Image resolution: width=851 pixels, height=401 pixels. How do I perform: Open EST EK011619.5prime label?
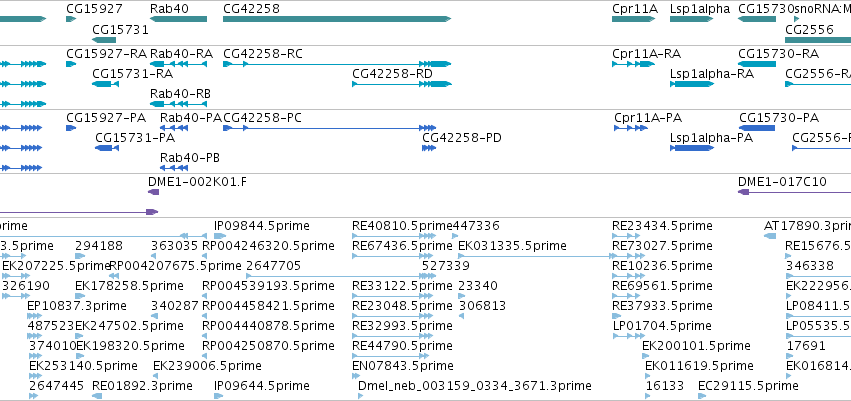(x=700, y=366)
